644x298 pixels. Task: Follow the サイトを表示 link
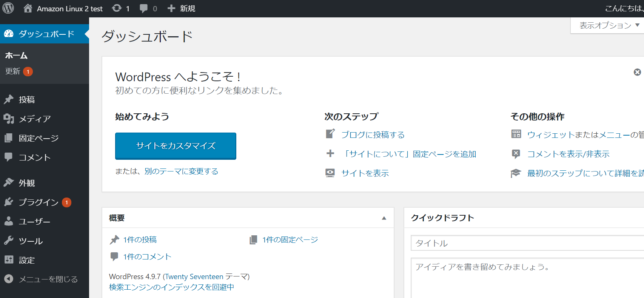tap(365, 173)
